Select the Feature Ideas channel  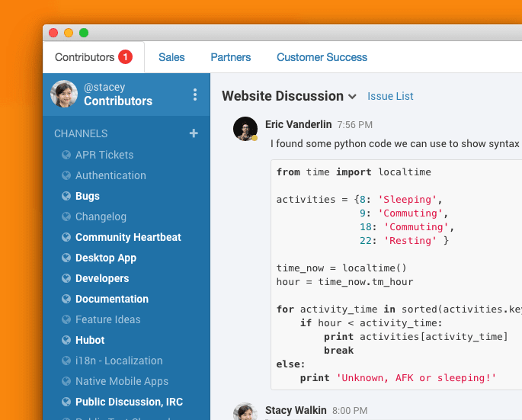pyautogui.click(x=107, y=319)
